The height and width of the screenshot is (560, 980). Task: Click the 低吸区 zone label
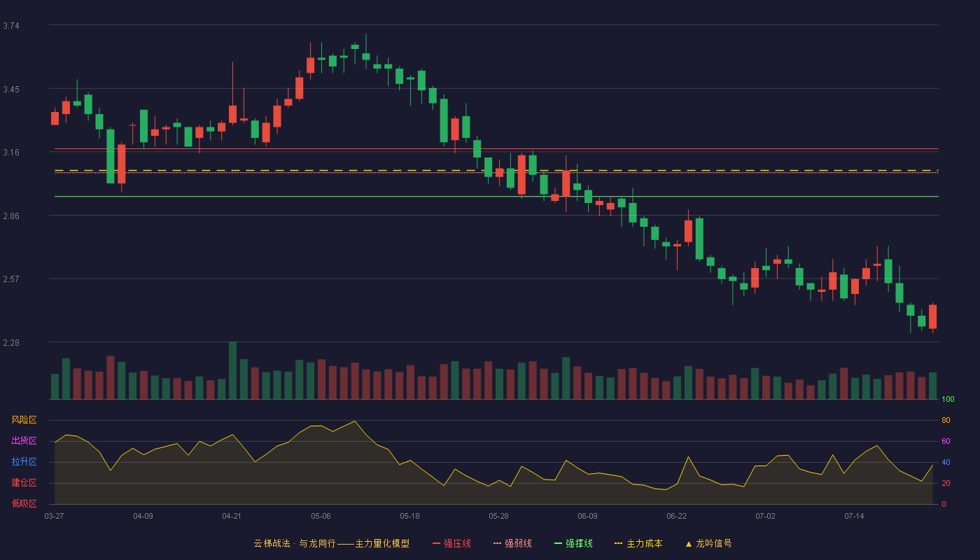tap(24, 503)
